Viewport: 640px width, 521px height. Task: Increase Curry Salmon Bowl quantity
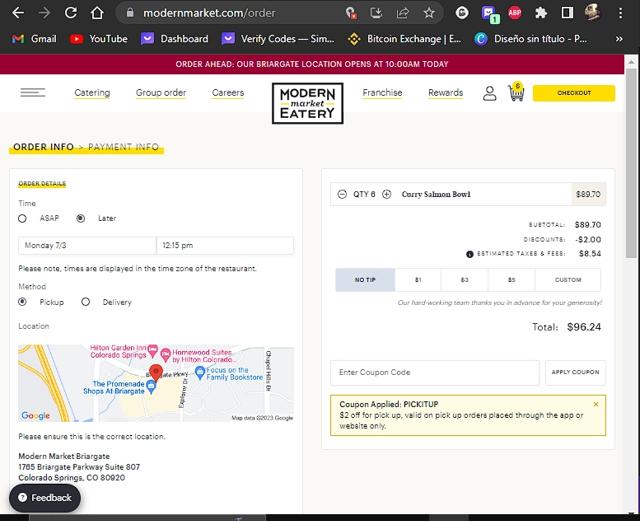click(386, 194)
